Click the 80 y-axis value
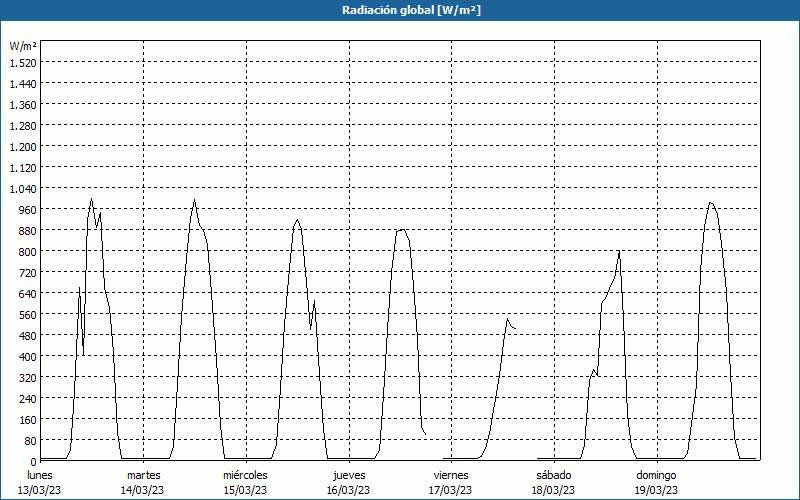 tap(31, 440)
